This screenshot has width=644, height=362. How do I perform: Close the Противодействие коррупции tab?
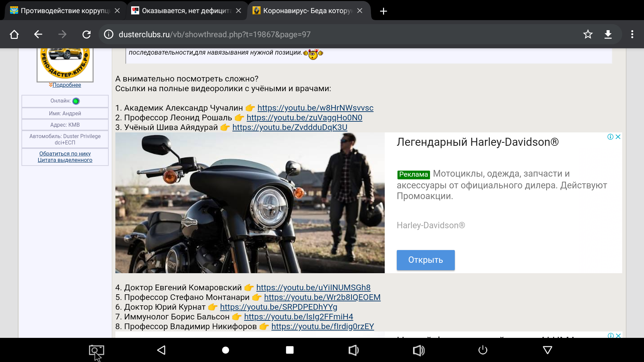pos(117,11)
